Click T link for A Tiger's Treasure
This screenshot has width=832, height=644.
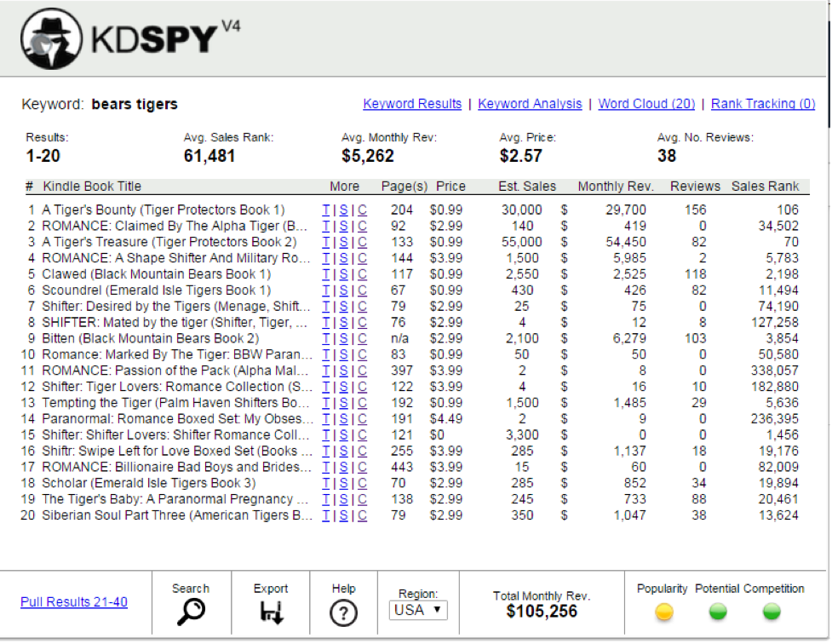[x=326, y=242]
